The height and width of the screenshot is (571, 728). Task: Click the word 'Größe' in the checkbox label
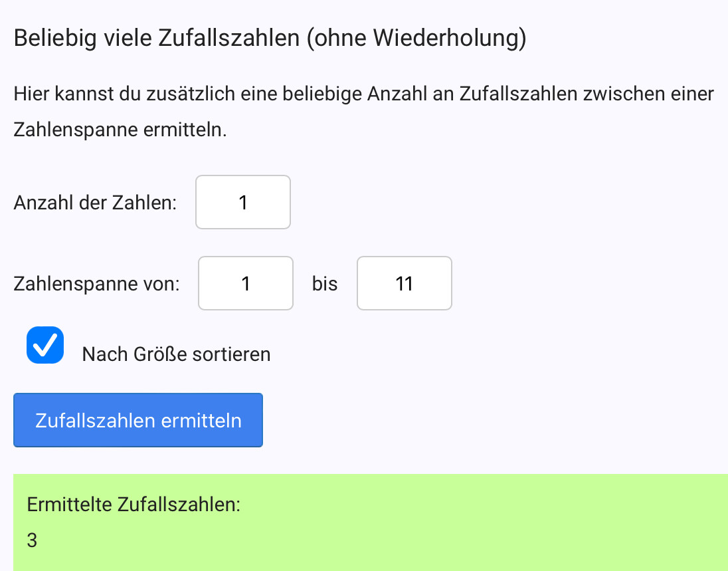click(x=160, y=354)
